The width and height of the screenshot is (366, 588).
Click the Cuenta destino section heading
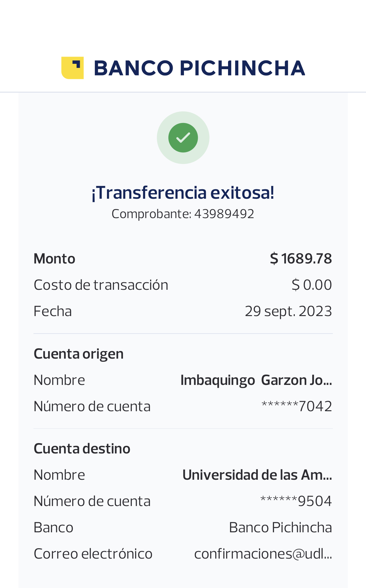click(x=82, y=449)
